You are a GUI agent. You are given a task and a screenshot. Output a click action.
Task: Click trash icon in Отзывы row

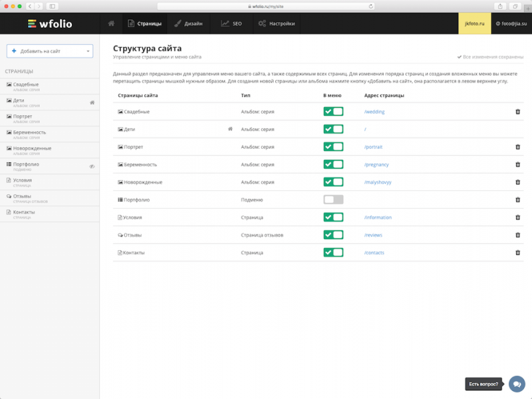(x=517, y=235)
